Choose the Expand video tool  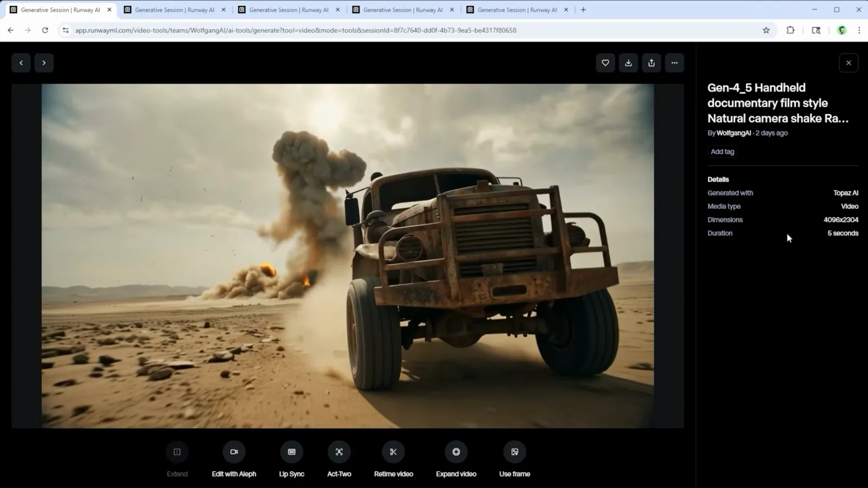(456, 452)
